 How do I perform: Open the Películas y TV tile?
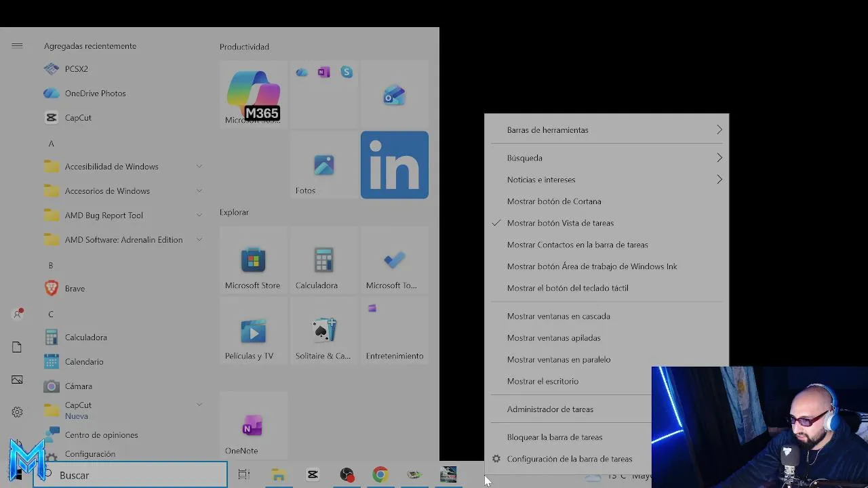(254, 331)
